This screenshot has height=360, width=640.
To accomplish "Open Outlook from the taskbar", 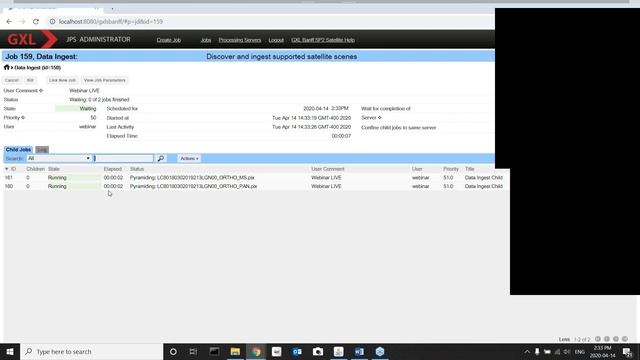I will click(x=297, y=351).
